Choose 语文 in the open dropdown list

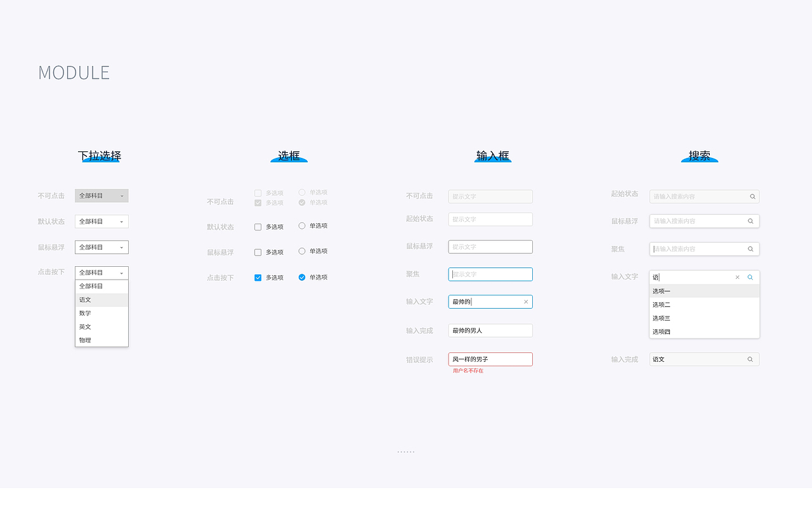pyautogui.click(x=101, y=300)
